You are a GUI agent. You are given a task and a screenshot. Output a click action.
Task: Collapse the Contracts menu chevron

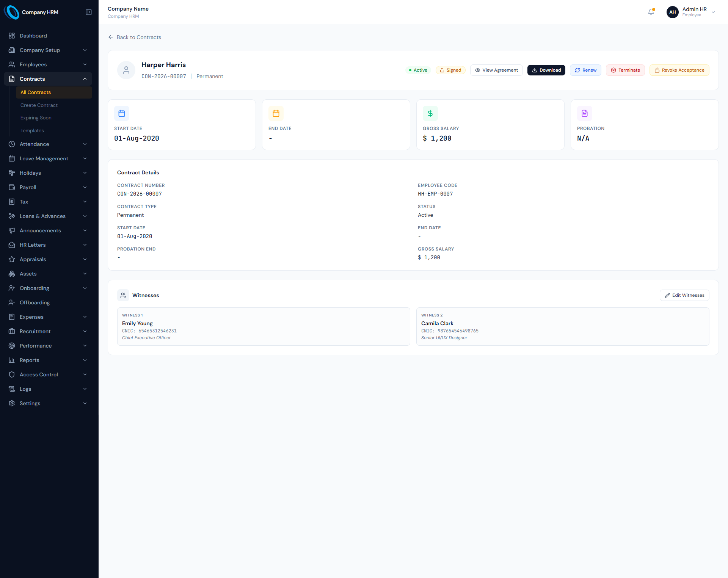point(85,79)
